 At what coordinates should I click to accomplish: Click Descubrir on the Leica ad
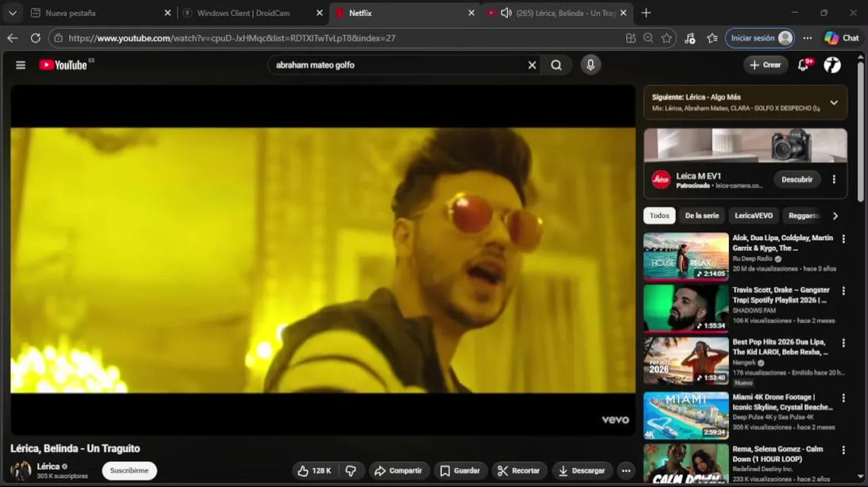(x=797, y=179)
